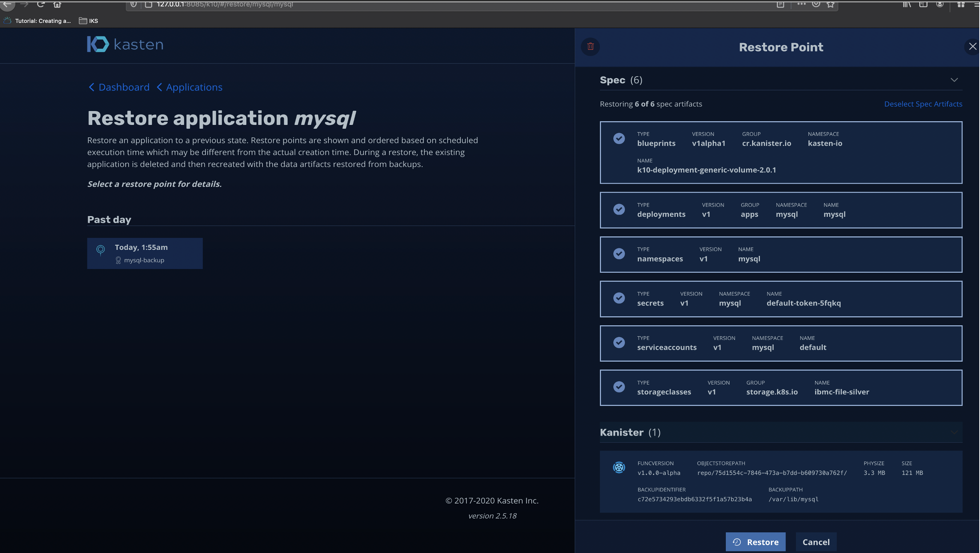The height and width of the screenshot is (553, 980).
Task: Collapse the Kanister section chevron
Action: (x=954, y=432)
